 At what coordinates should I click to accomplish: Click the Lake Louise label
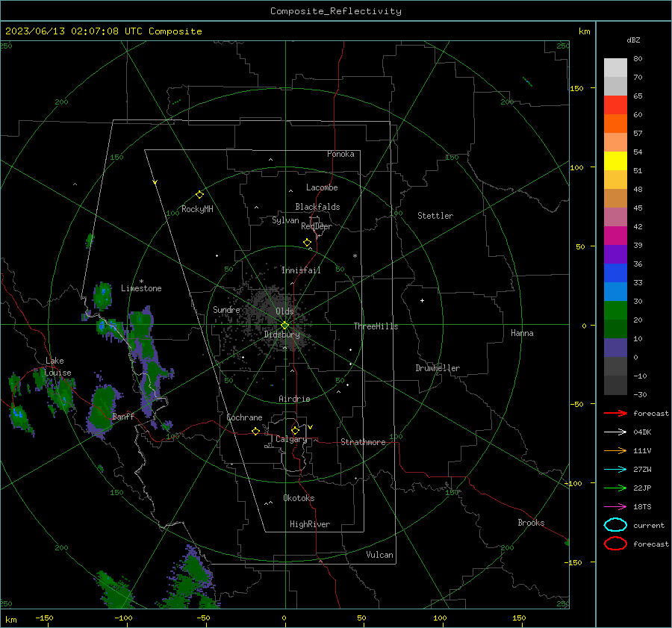58,367
